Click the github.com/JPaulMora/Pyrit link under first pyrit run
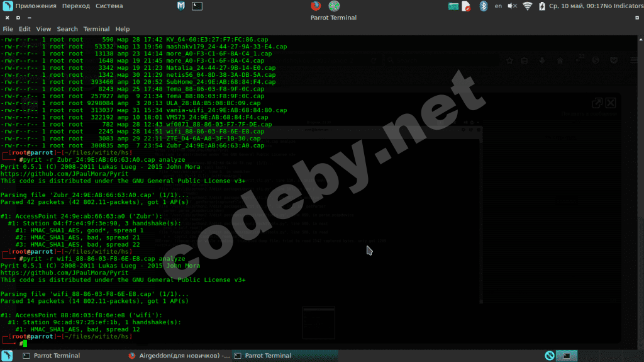 coord(65,174)
